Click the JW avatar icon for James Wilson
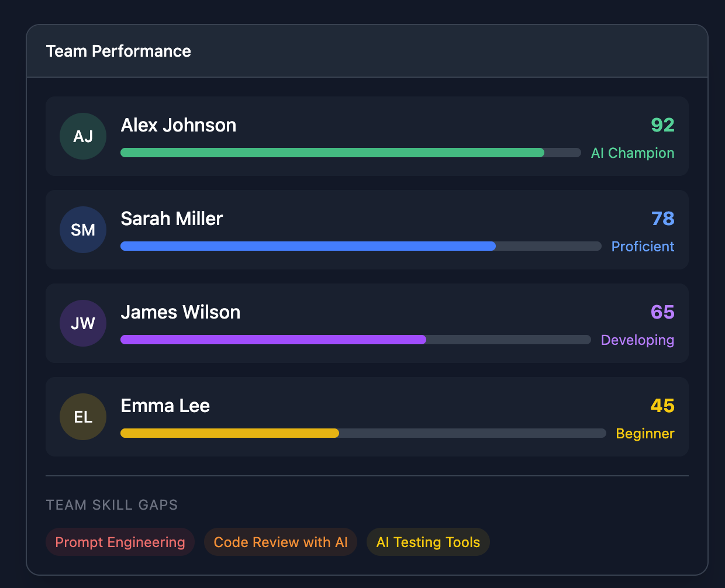The width and height of the screenshot is (725, 588). coord(83,323)
